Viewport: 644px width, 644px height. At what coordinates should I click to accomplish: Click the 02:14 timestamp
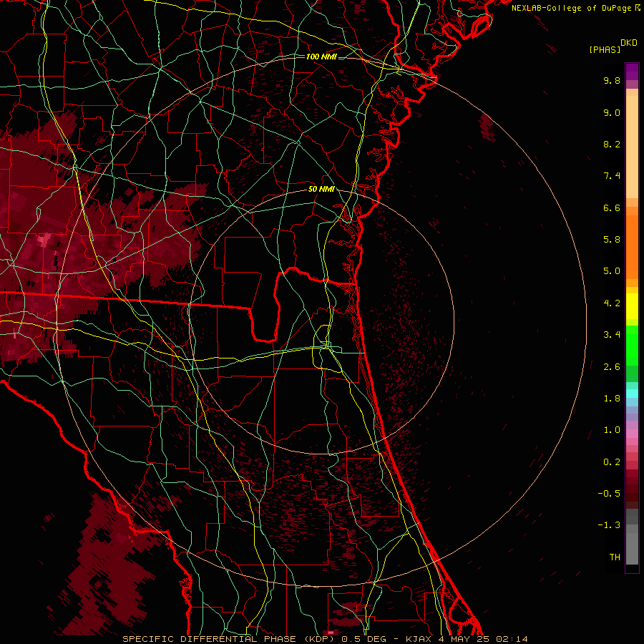tap(512, 639)
